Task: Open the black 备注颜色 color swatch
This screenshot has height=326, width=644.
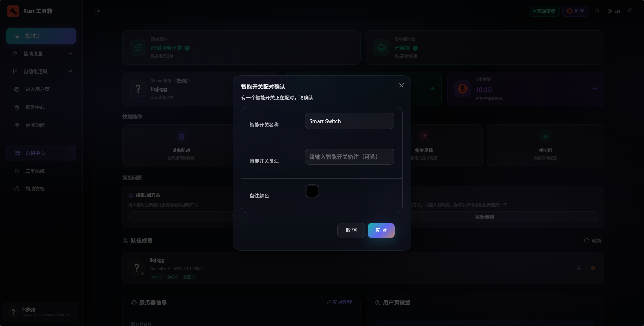Action: click(312, 191)
